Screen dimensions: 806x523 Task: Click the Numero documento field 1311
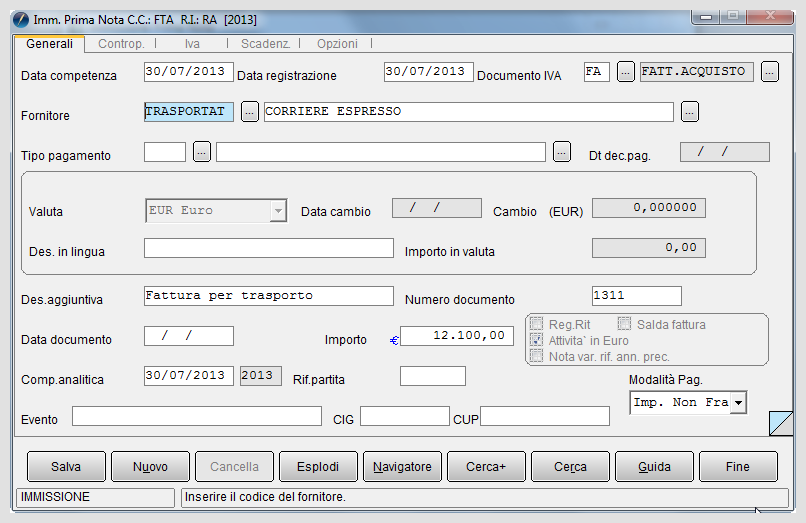[637, 296]
